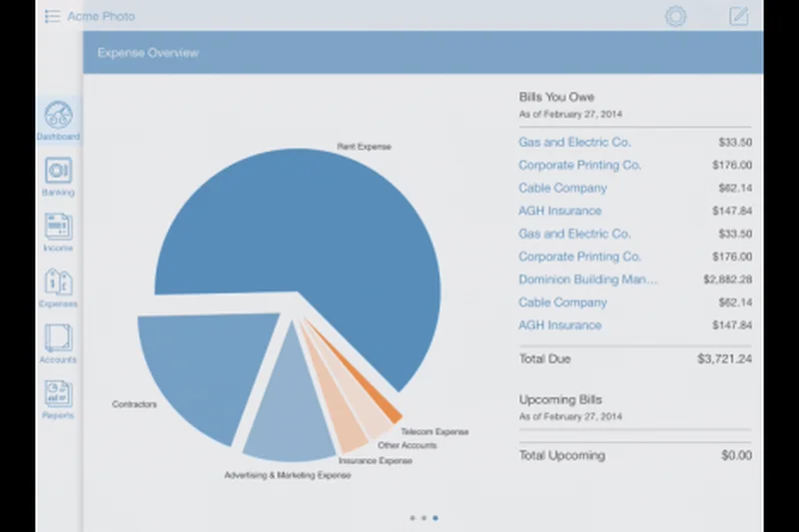Open the Accounts section
Viewport: 799px width, 532px height.
coord(58,339)
